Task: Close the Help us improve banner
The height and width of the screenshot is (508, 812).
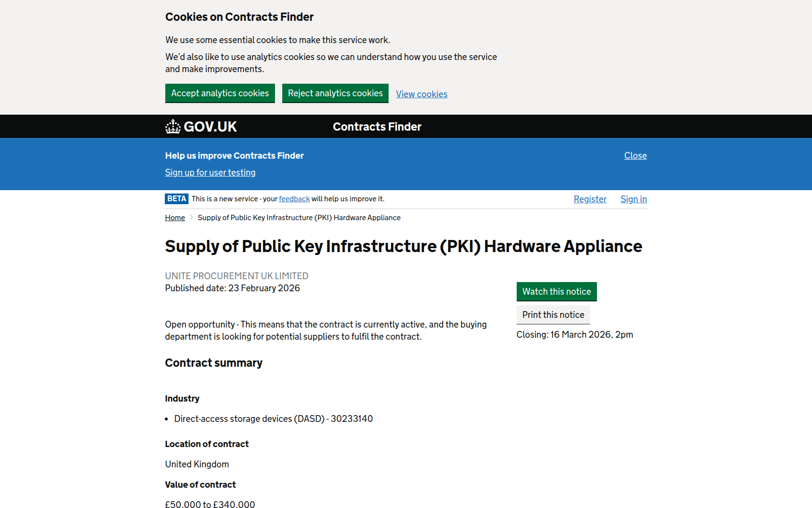Action: (x=635, y=156)
